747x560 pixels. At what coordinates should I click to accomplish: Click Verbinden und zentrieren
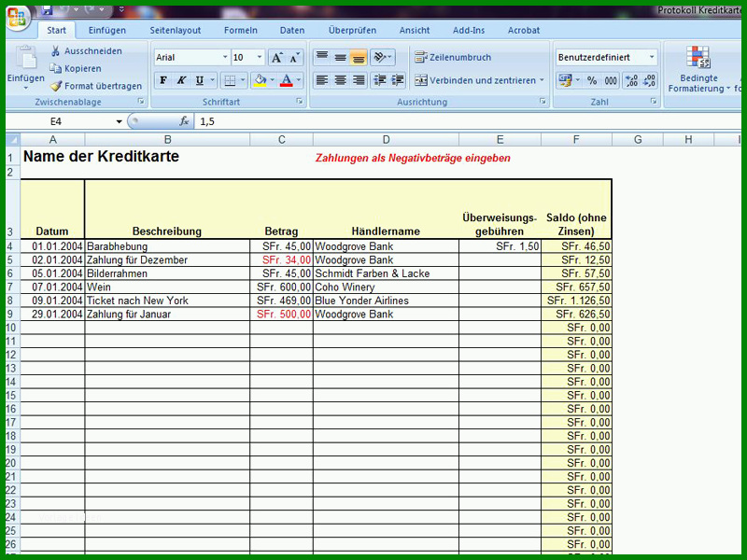click(x=475, y=80)
